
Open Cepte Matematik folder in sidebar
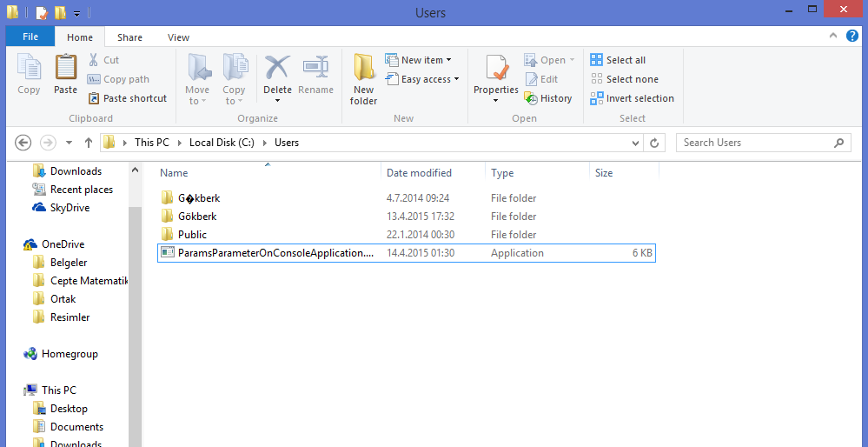pyautogui.click(x=80, y=281)
